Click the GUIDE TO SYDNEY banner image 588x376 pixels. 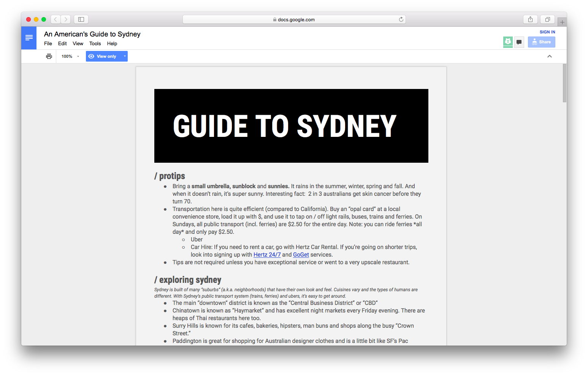tap(291, 126)
